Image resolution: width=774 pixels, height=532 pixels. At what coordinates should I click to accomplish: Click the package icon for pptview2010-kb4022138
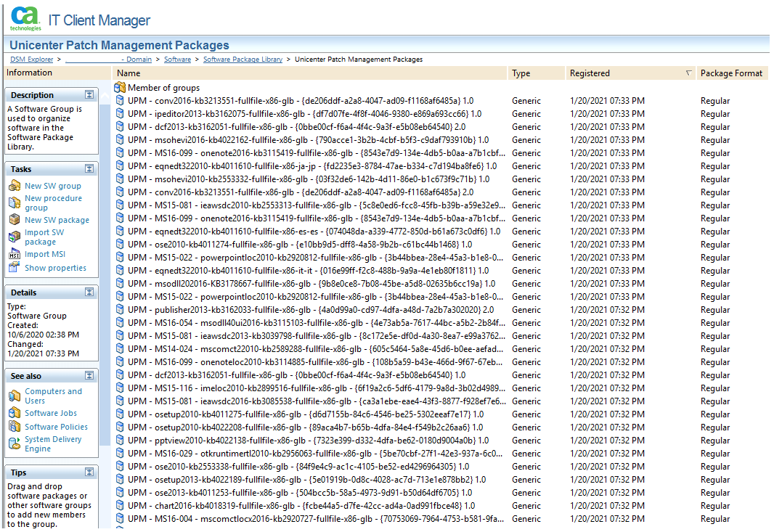[120, 441]
